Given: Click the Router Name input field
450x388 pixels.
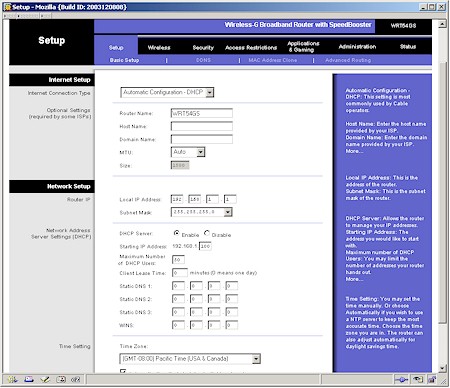Looking at the screenshot, I should pos(202,113).
